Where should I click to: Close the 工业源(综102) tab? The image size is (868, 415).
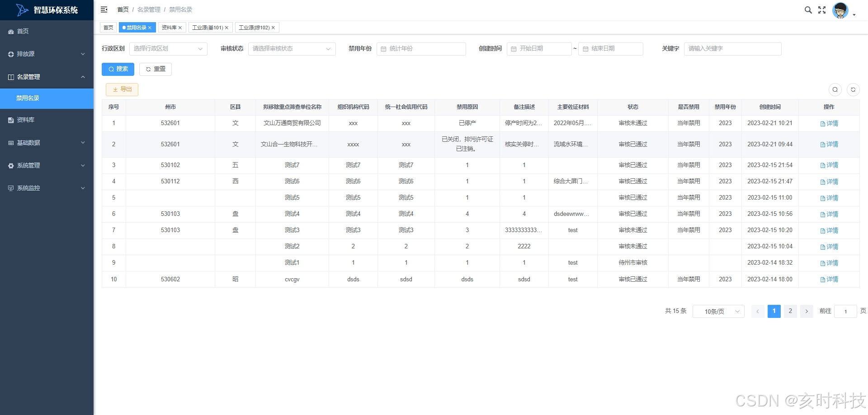273,28
